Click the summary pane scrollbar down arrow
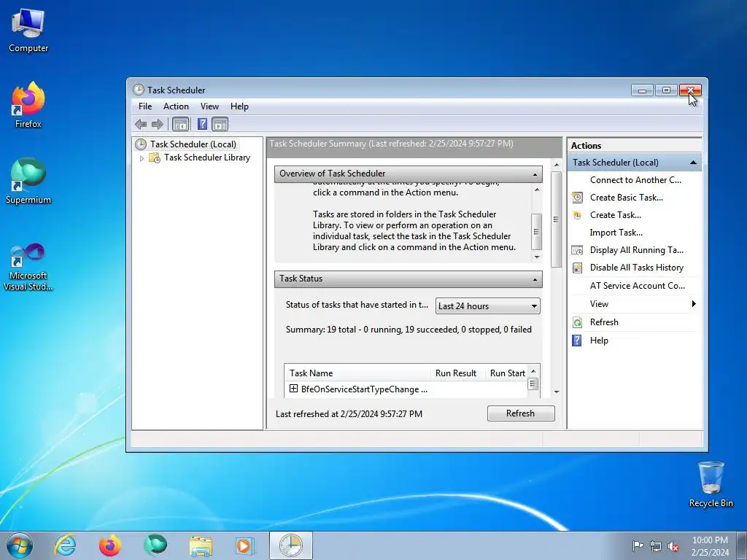The width and height of the screenshot is (747, 560). tap(556, 392)
